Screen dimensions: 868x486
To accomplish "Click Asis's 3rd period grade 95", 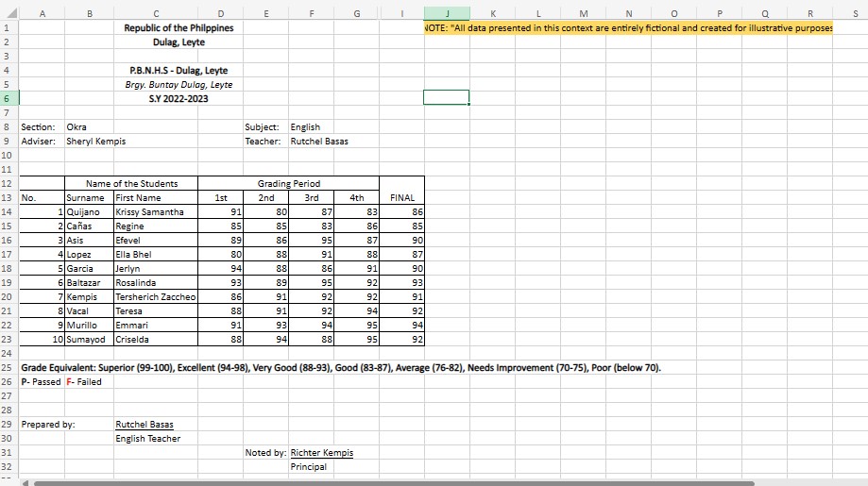I will point(311,240).
